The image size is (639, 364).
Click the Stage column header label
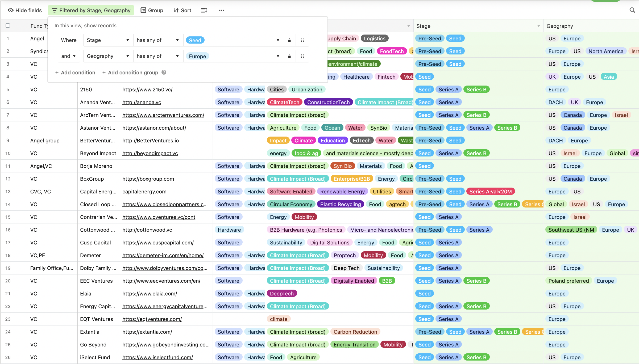[x=423, y=26]
